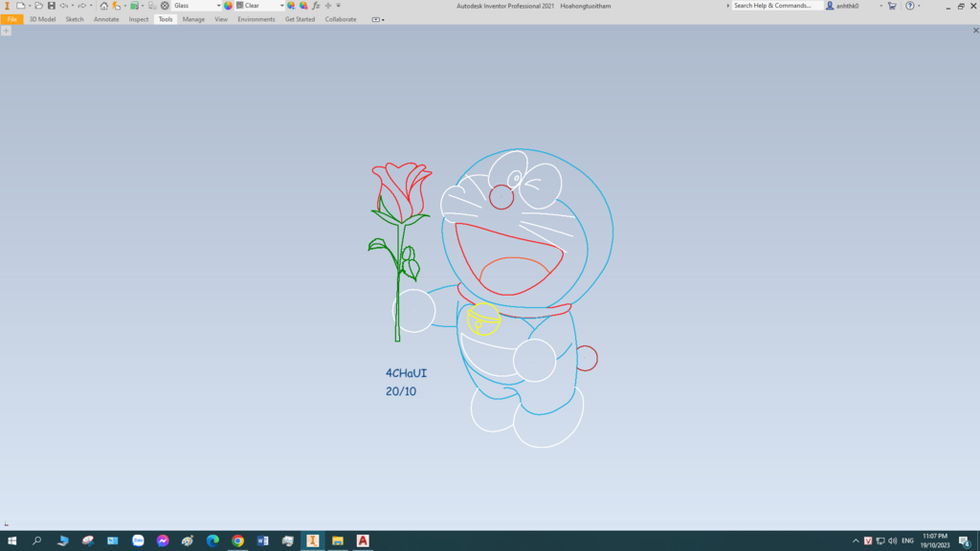The width and height of the screenshot is (980, 551).
Task: Open the Help question mark icon
Action: click(910, 6)
